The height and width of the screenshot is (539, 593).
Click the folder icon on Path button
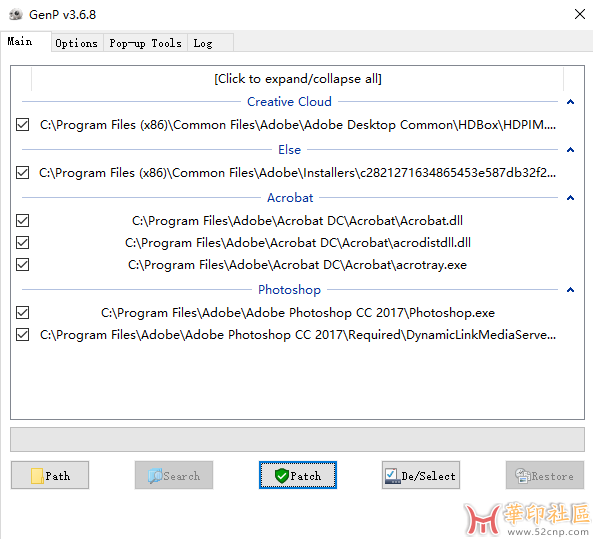coord(37,476)
